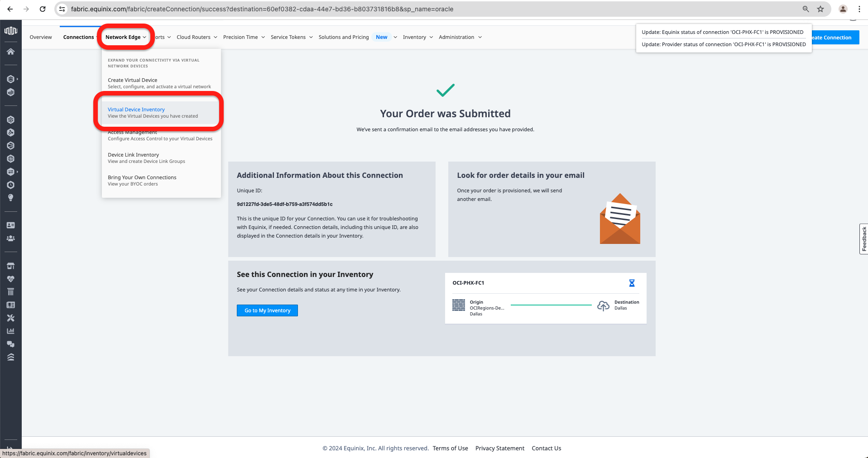868x458 pixels.
Task: Choose Create Virtual Device from the menu
Action: click(132, 80)
